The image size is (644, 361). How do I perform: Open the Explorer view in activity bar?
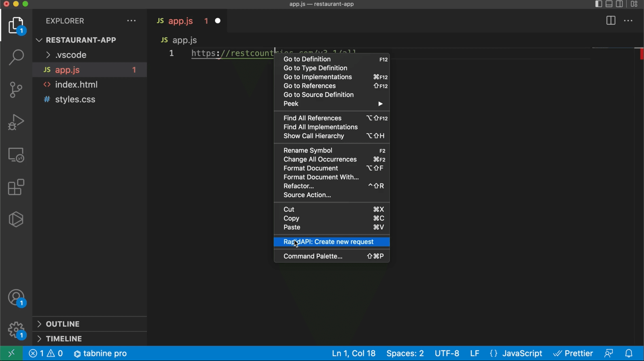coord(16,25)
